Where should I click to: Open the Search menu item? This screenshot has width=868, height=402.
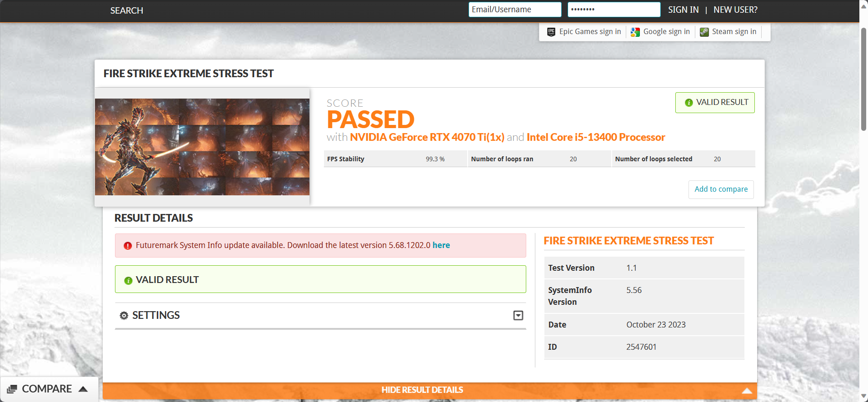(x=126, y=10)
